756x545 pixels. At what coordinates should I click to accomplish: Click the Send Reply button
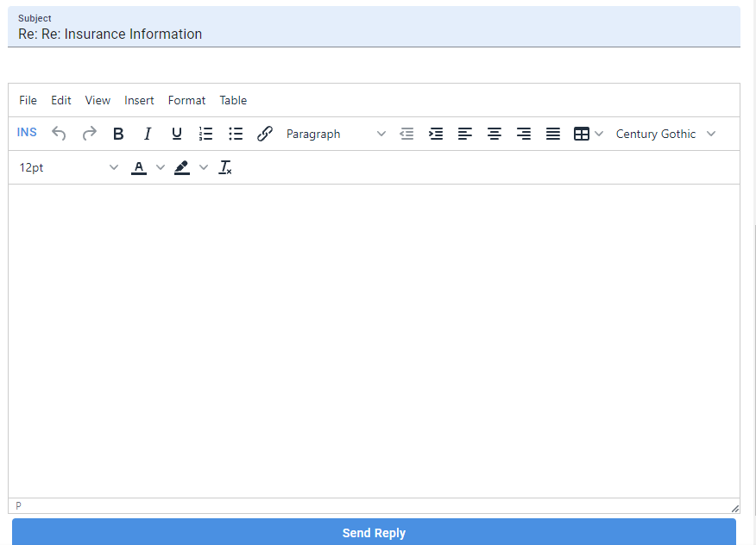click(374, 532)
